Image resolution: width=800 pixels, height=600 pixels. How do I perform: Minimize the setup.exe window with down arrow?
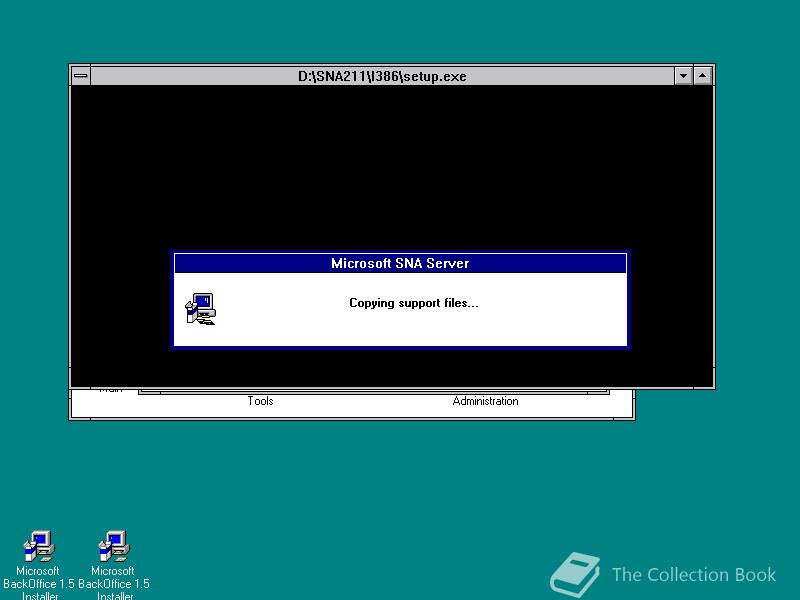683,77
